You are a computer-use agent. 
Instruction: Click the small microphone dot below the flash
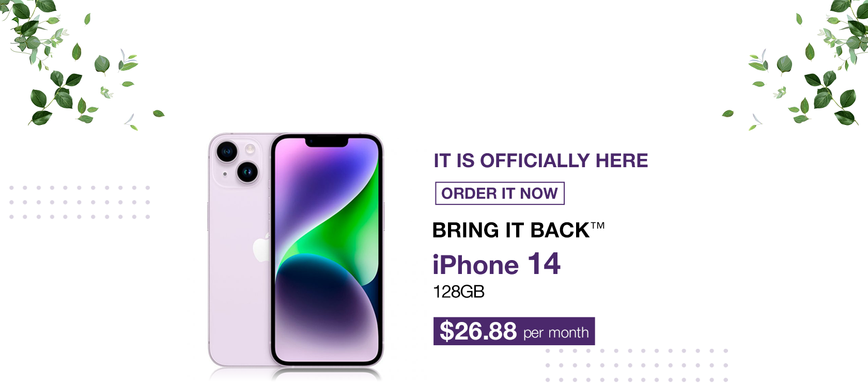(x=225, y=174)
